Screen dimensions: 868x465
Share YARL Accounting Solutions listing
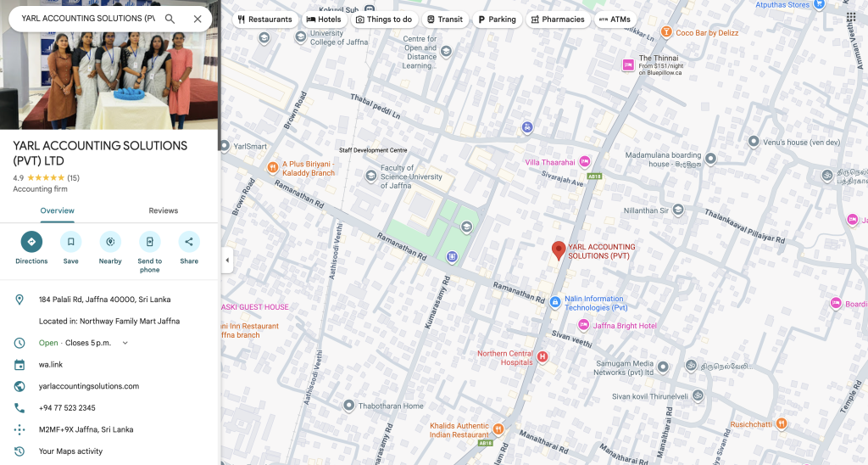pos(189,242)
